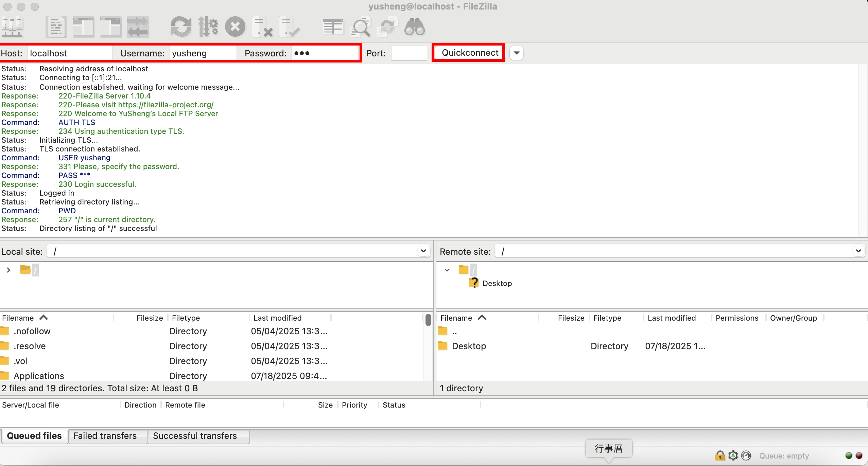Click the Server/Local file queue column
The height and width of the screenshot is (466, 868).
(x=60, y=405)
